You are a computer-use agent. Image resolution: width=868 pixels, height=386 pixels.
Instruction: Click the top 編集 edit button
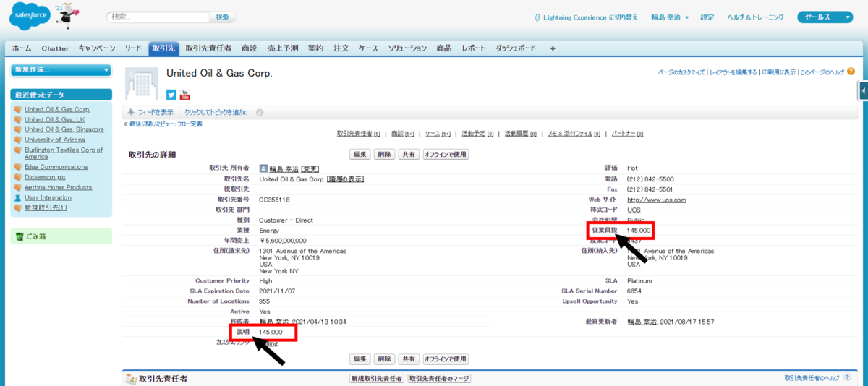360,154
